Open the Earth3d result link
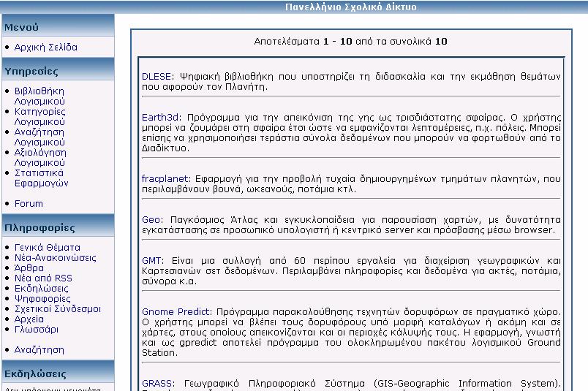 [x=160, y=118]
